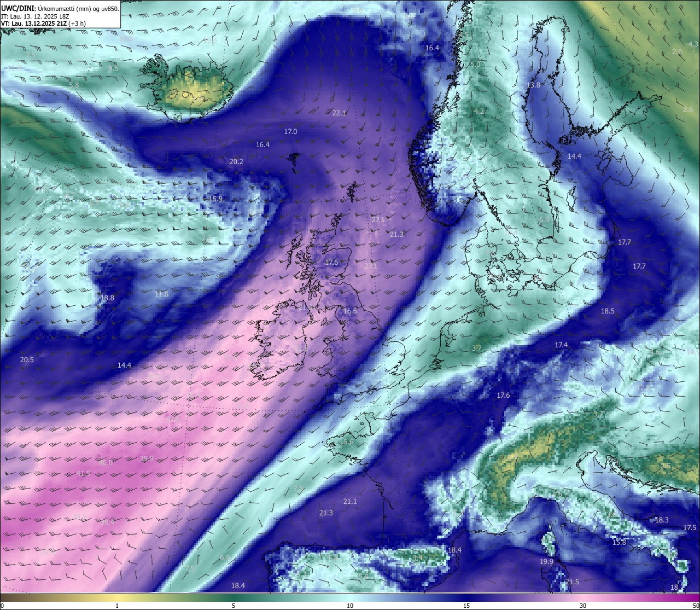
Task: Click the 5.8 value label
Action: pyautogui.click(x=74, y=85)
